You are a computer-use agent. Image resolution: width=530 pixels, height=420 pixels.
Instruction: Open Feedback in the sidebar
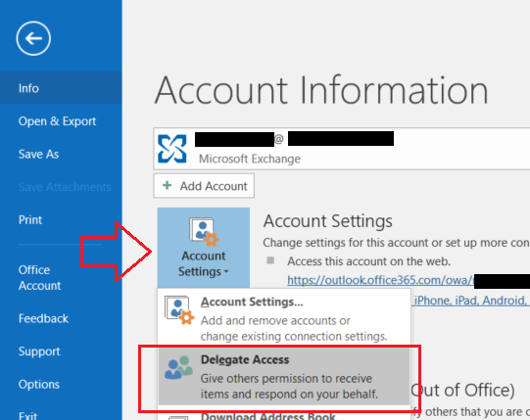[x=43, y=318]
